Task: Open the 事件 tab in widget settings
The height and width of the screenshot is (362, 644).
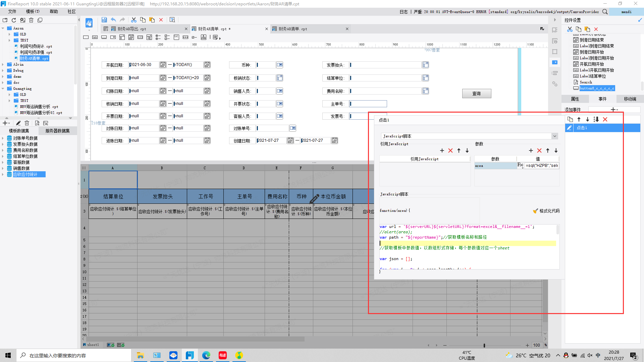Action: click(602, 99)
